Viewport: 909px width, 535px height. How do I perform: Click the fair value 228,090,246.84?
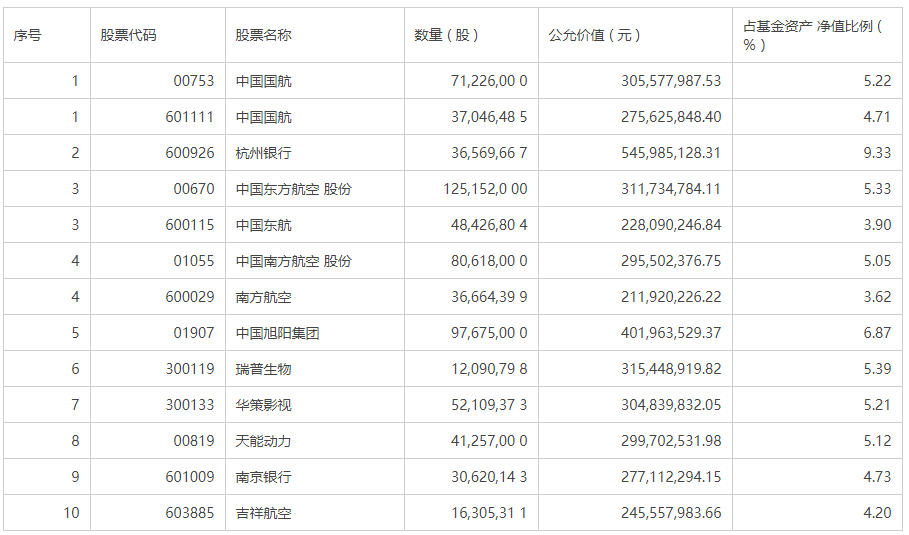(x=671, y=225)
